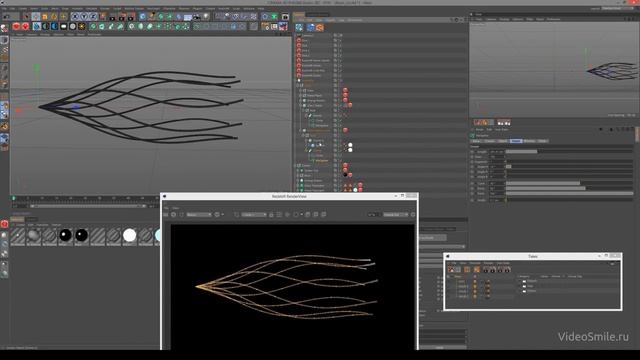Screen dimensions: 640x360
Task: Open File menu in Redshift RenderView
Action: 166,208
